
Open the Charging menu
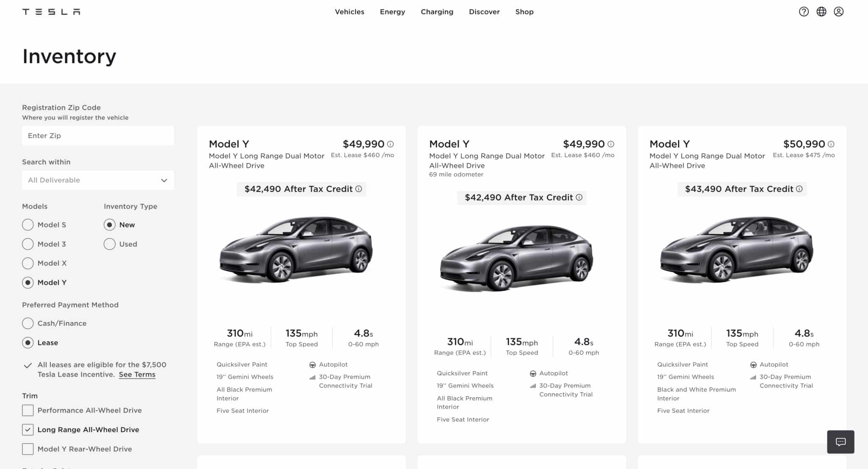click(x=437, y=11)
